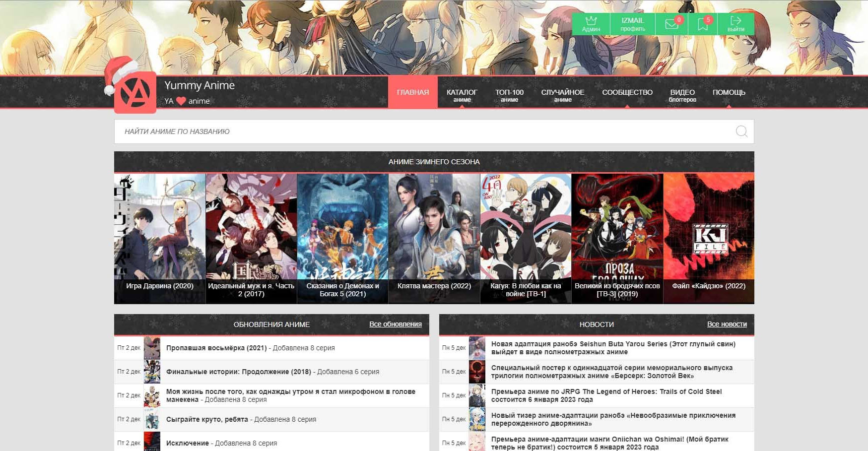Click the logout exit icon

point(735,24)
